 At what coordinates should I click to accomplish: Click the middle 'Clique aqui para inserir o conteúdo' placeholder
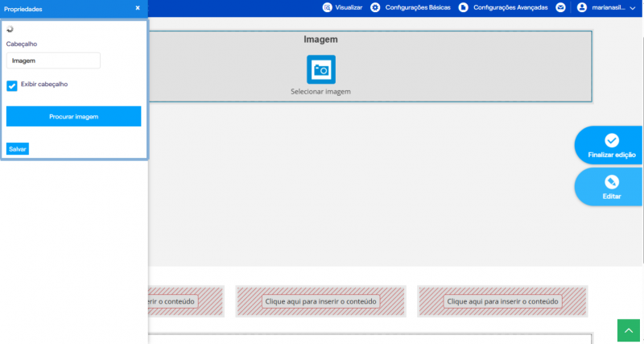[x=320, y=301]
